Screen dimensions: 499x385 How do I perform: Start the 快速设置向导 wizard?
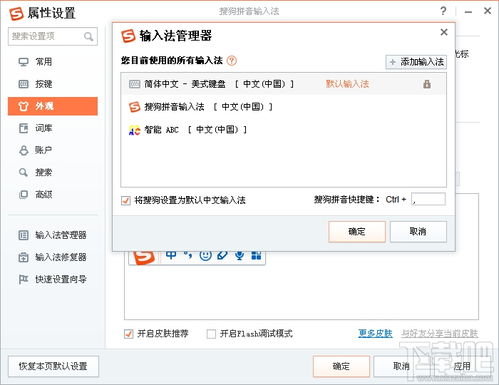pyautogui.click(x=53, y=279)
